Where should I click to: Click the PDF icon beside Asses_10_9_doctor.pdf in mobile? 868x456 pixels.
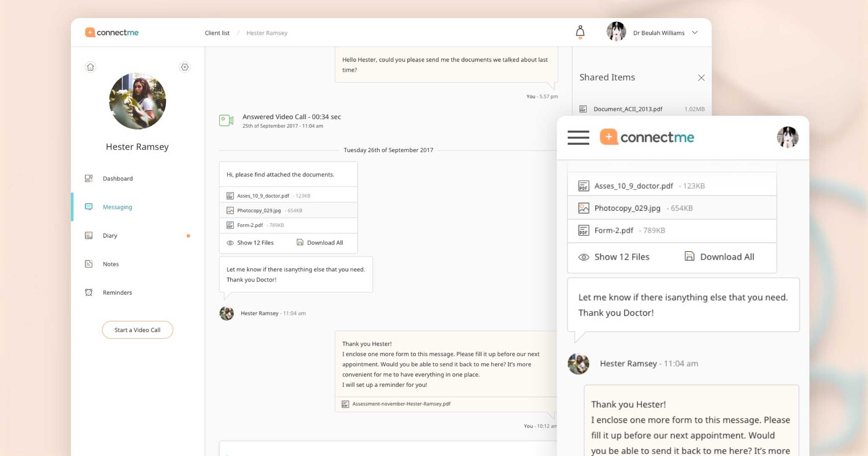[584, 186]
